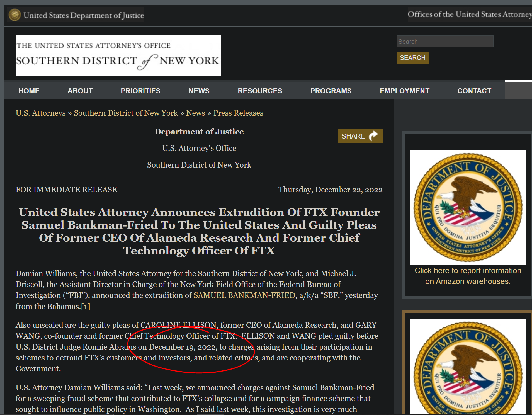
Task: Click inside the Search text field
Action: [x=444, y=42]
